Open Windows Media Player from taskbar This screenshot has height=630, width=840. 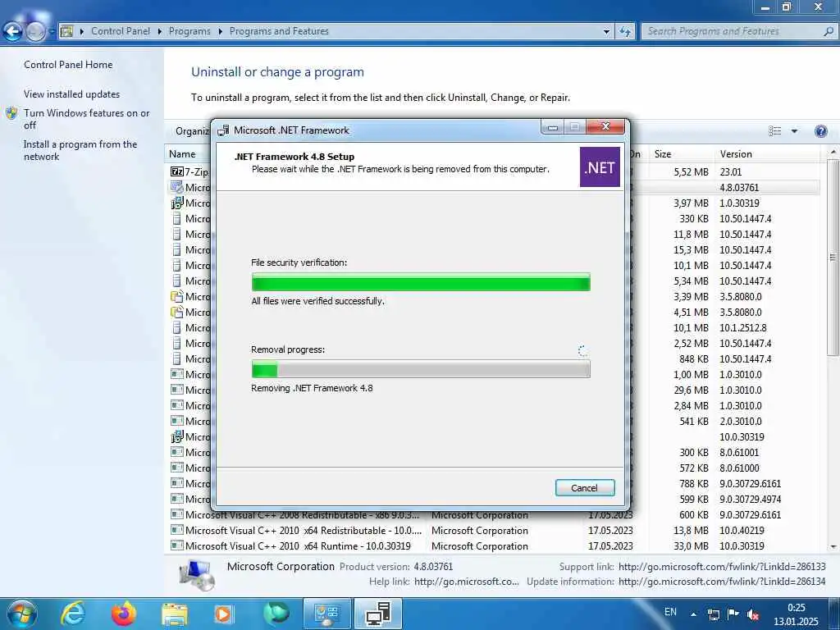click(x=223, y=614)
